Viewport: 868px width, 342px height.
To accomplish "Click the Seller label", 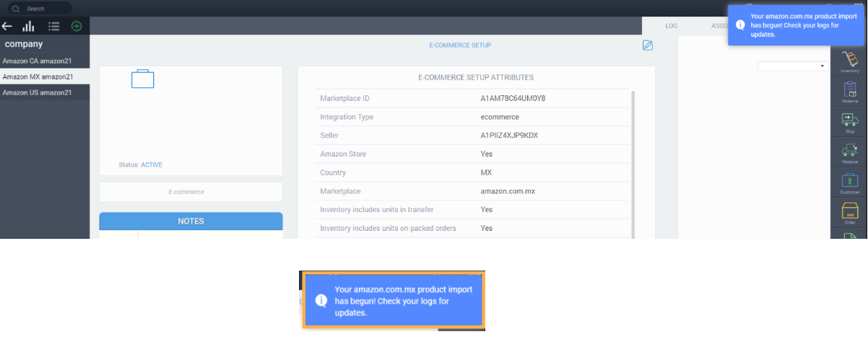I will pos(329,135).
